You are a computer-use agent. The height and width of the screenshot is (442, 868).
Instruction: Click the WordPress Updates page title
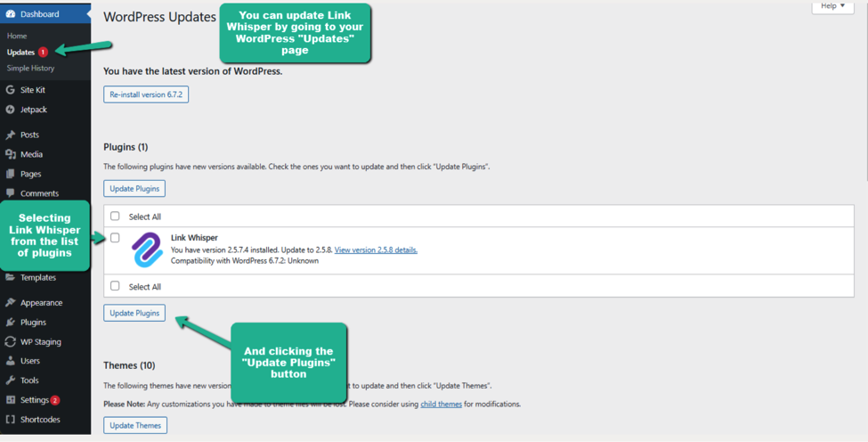tap(160, 17)
